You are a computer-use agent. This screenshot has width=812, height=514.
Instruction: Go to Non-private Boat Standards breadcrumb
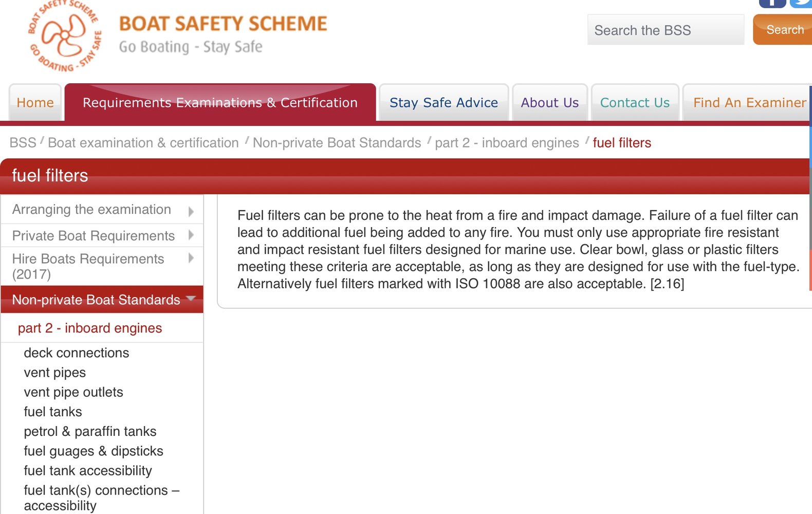(x=337, y=143)
